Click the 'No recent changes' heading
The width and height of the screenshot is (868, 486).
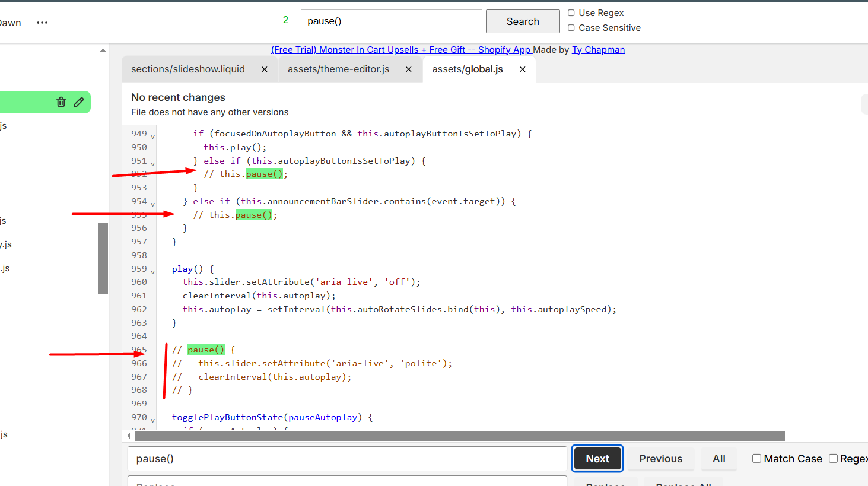(178, 97)
